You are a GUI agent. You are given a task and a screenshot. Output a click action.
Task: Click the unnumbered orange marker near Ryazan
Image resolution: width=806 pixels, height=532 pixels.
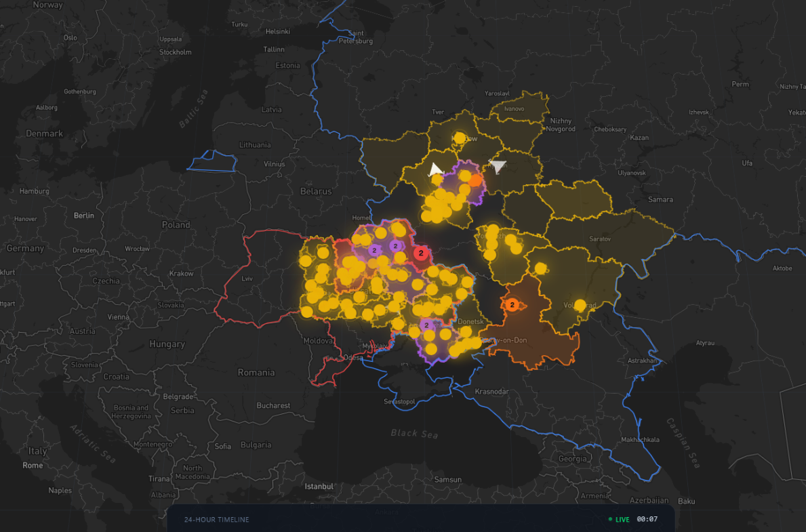(x=475, y=180)
